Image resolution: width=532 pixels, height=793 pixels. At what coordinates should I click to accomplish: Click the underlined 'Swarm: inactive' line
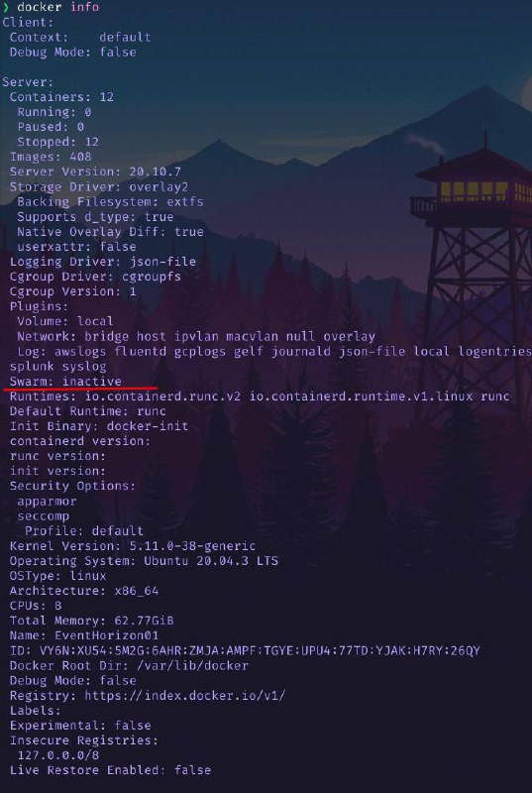(x=65, y=382)
